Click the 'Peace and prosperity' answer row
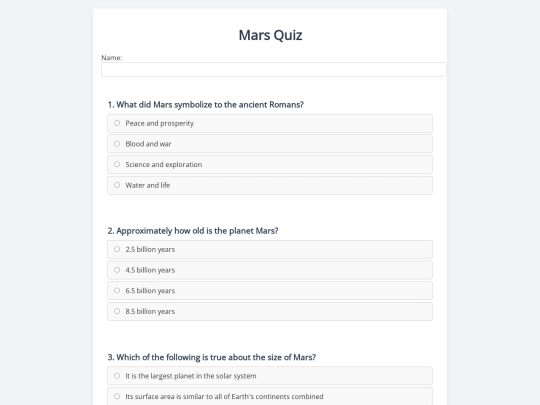 pos(270,123)
